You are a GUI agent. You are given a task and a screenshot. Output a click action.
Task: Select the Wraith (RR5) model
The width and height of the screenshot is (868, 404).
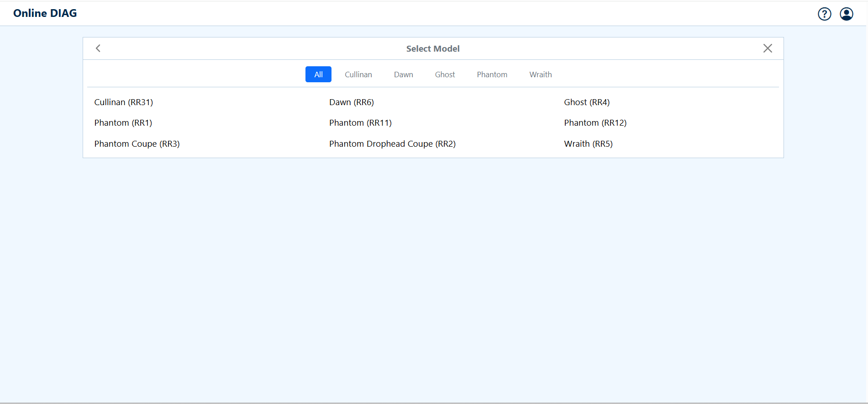pos(588,144)
